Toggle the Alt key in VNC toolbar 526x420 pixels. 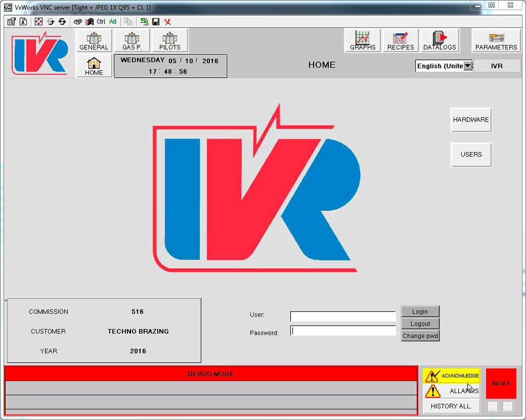pyautogui.click(x=113, y=22)
